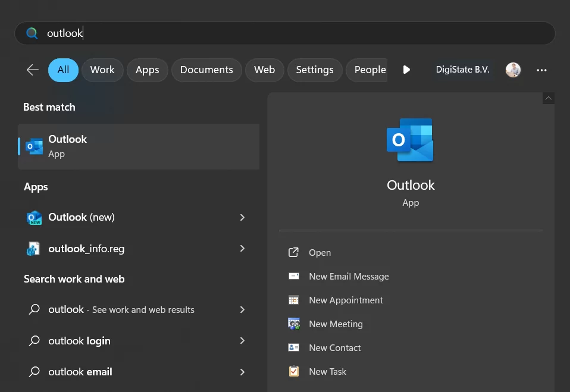570x392 pixels.
Task: Choose Open in the Outlook actions
Action: 320,253
